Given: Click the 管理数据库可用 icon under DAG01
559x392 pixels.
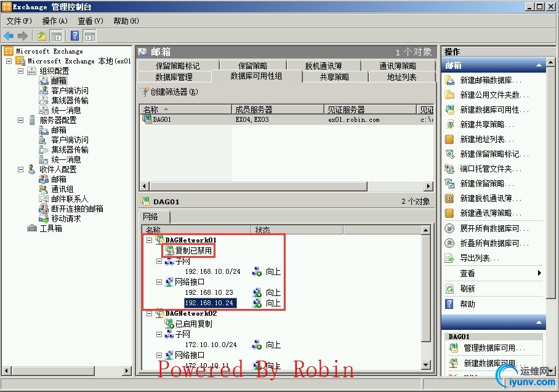Looking at the screenshot, I should tap(453, 348).
